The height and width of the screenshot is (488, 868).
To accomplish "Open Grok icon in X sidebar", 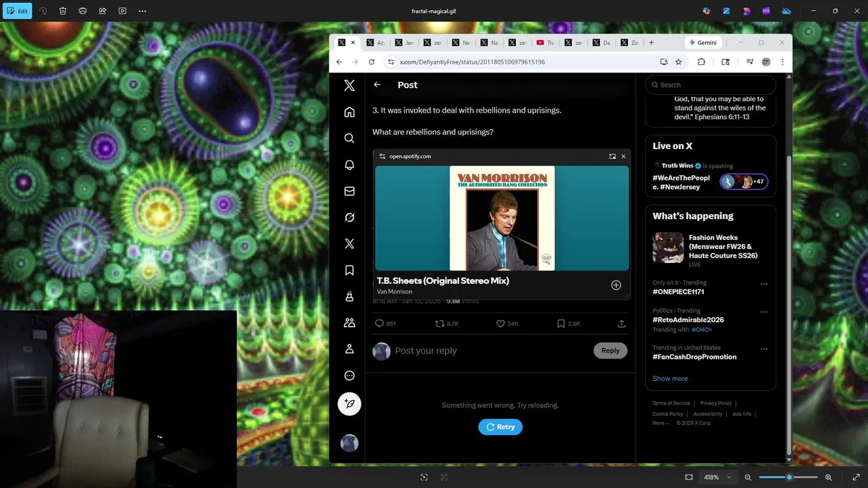I will point(349,218).
